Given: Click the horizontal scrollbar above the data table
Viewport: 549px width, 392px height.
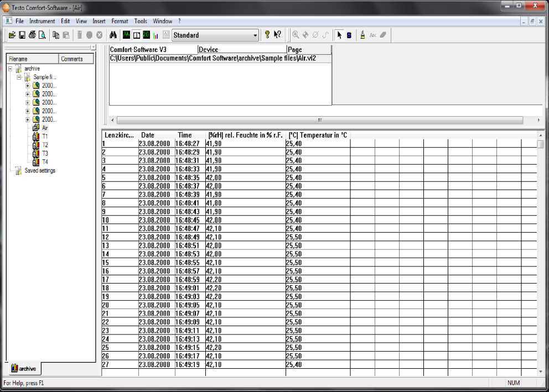Looking at the screenshot, I should coord(319,120).
